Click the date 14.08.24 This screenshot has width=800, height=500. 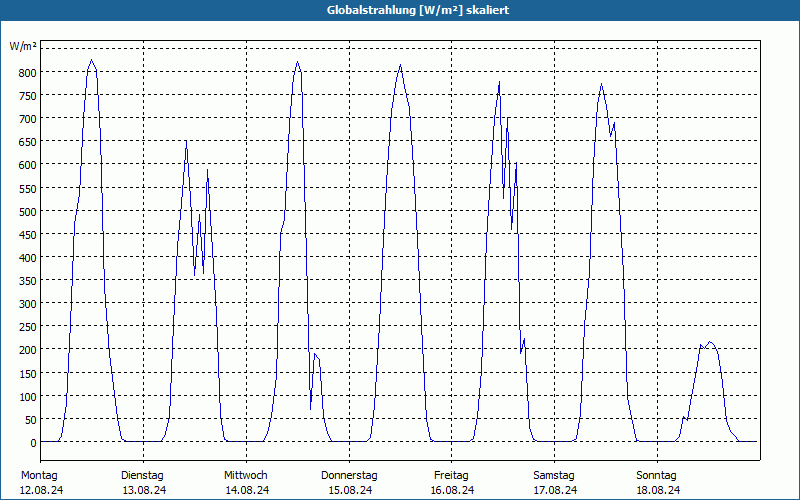point(247,490)
